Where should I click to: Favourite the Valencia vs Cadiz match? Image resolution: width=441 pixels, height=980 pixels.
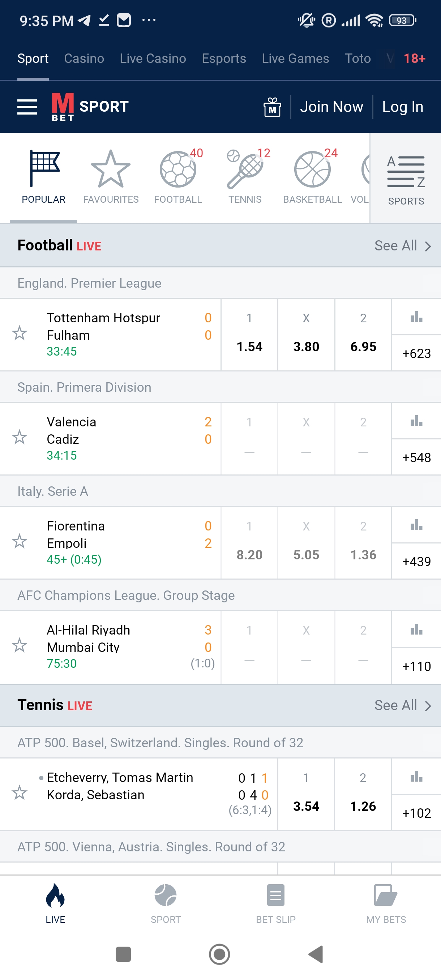point(20,438)
